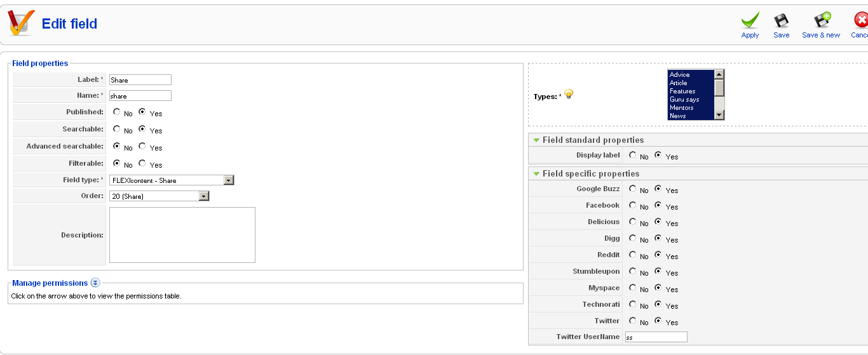Select Mentors in Types list
Image resolution: width=868 pixels, height=355 pixels.
681,108
